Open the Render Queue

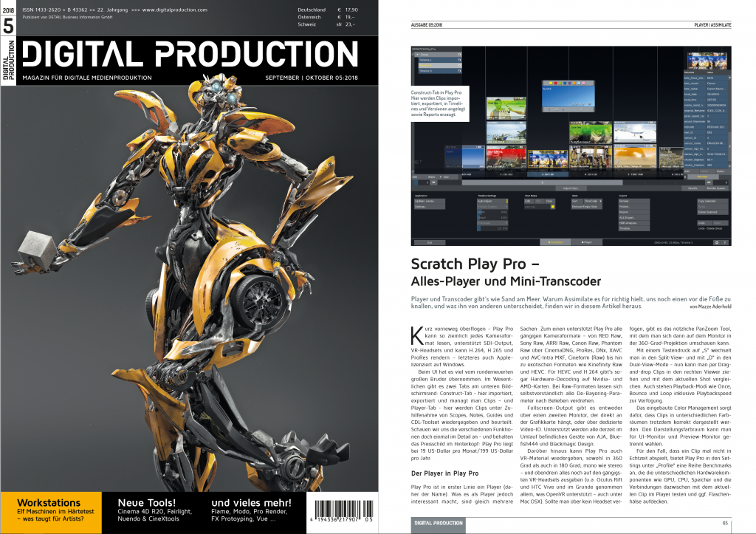tap(715, 188)
